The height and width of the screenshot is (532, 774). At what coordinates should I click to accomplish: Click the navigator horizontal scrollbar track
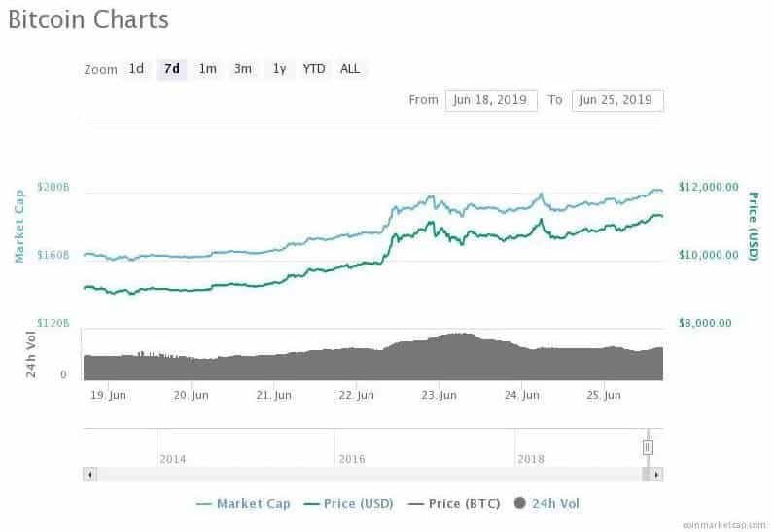click(x=369, y=475)
